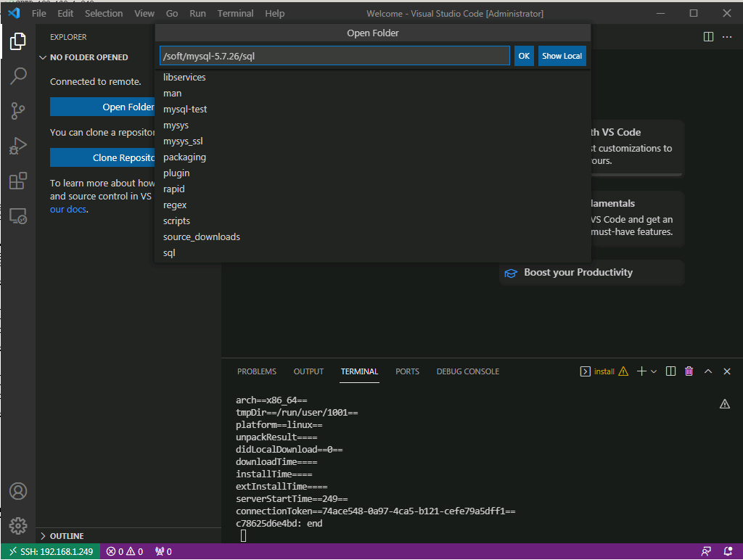Open Extensions view icon
The height and width of the screenshot is (560, 743).
[18, 181]
